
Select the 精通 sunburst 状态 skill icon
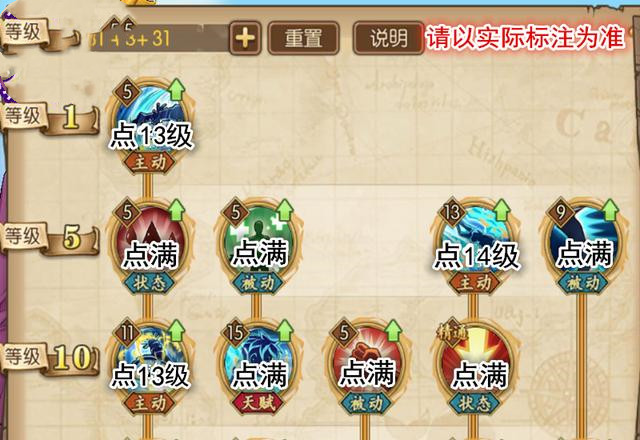click(475, 366)
